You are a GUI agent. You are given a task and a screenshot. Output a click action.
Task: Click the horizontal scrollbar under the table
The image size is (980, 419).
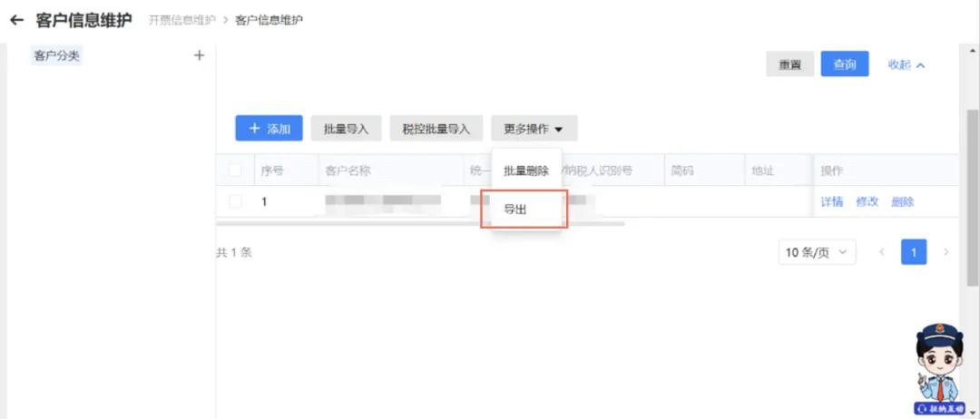coord(420,222)
